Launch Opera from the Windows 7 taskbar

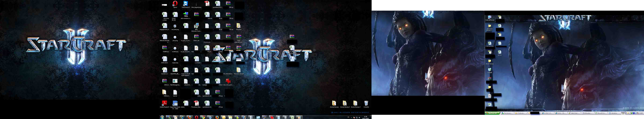click(x=197, y=117)
